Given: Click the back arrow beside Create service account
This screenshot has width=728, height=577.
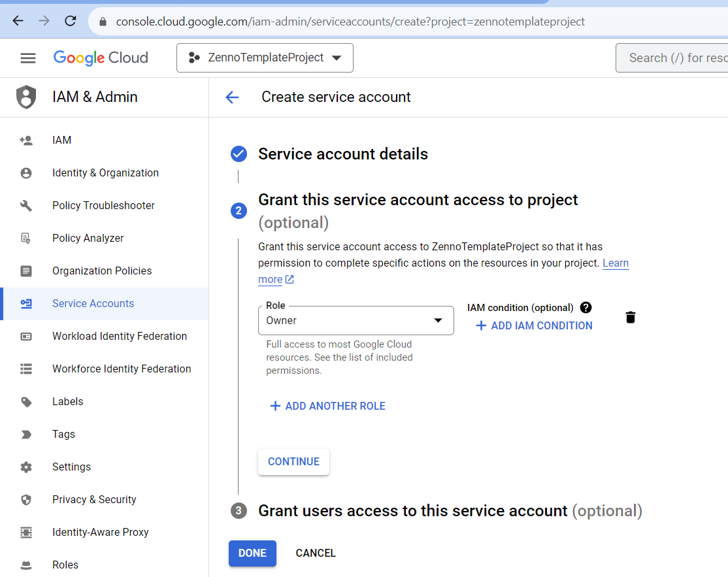Looking at the screenshot, I should [x=232, y=97].
